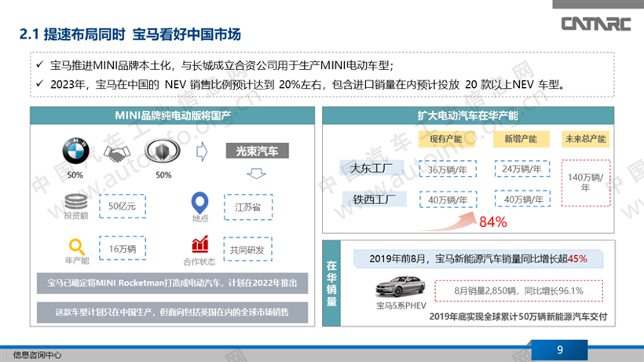Click the red 84% figure

click(493, 222)
